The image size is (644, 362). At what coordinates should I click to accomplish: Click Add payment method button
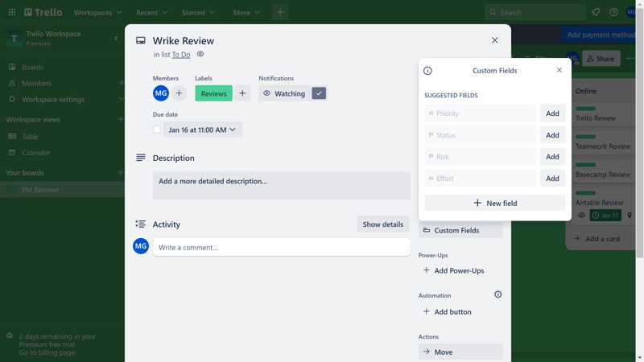[601, 35]
